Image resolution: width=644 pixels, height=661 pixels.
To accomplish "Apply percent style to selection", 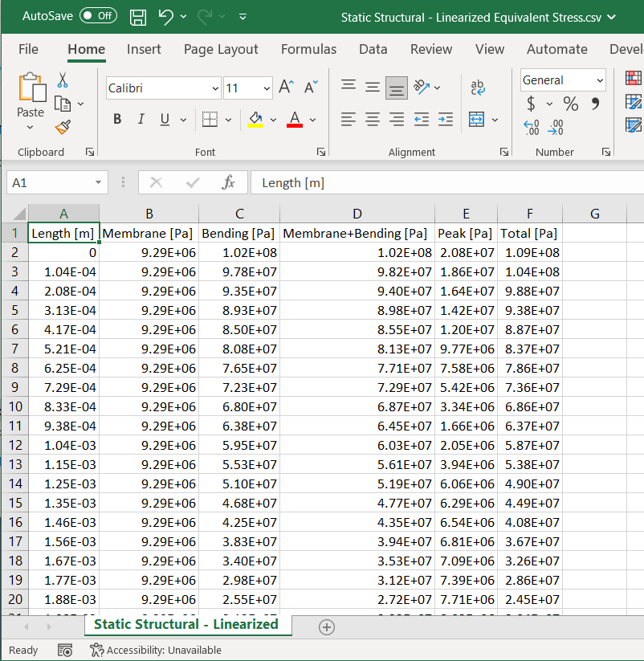I will pyautogui.click(x=572, y=104).
